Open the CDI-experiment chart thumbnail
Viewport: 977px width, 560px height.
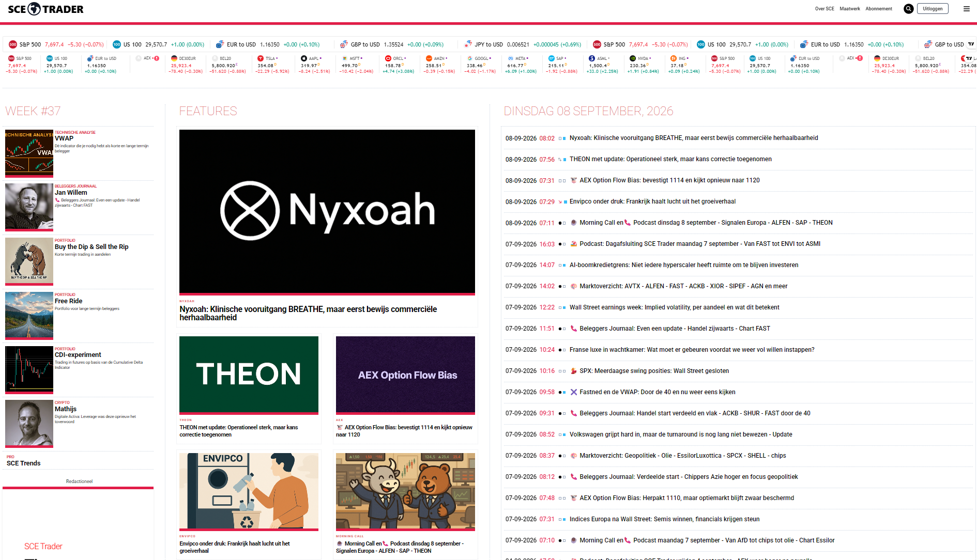click(x=29, y=369)
